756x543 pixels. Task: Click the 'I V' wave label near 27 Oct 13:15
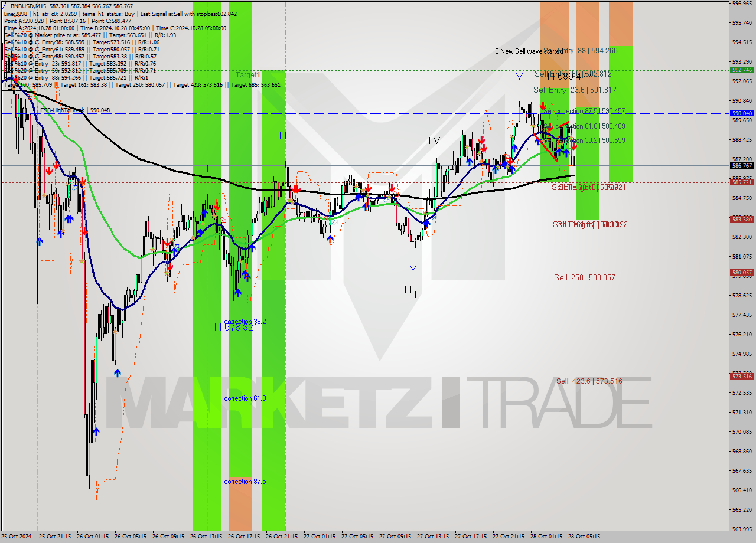point(435,140)
